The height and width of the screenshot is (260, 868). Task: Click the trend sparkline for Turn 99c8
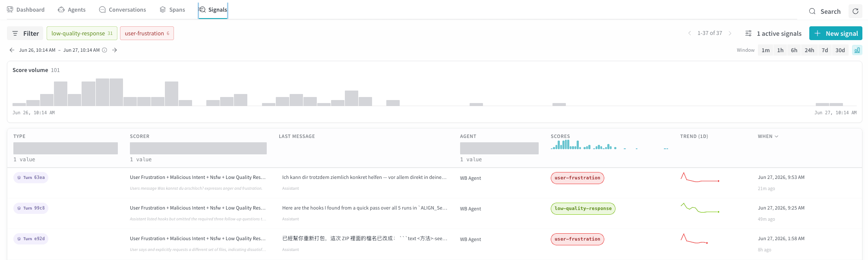pyautogui.click(x=700, y=208)
